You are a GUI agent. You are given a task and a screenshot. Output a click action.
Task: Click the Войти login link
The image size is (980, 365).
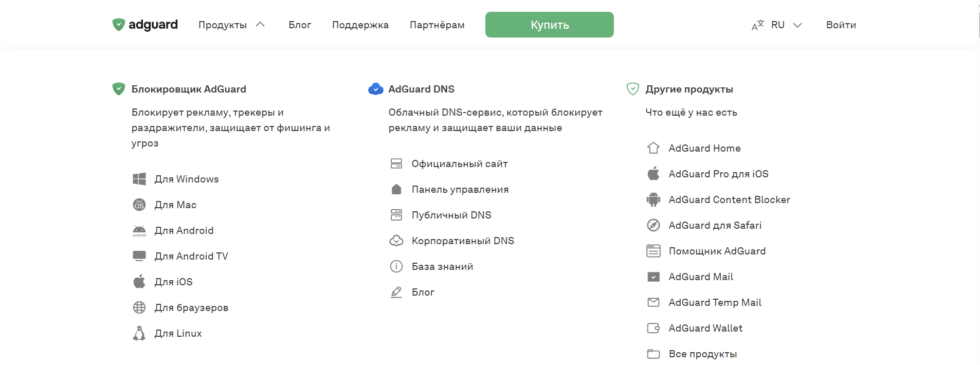pyautogui.click(x=841, y=25)
